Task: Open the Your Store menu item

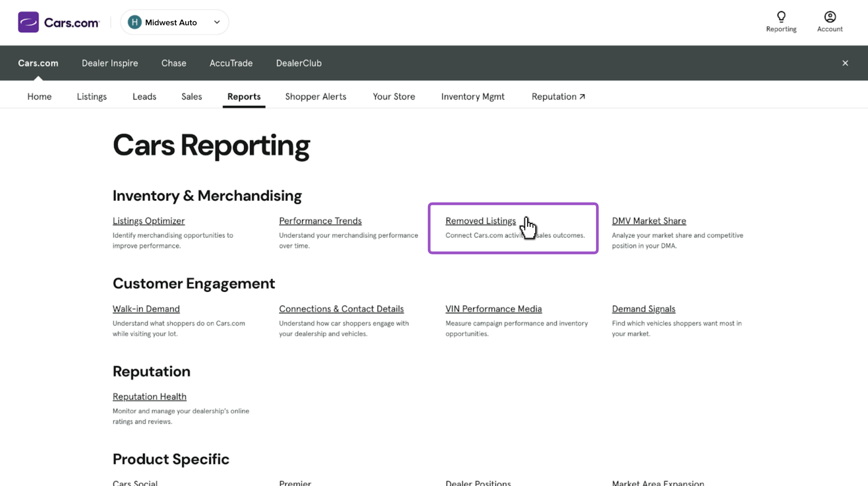Action: pos(394,97)
